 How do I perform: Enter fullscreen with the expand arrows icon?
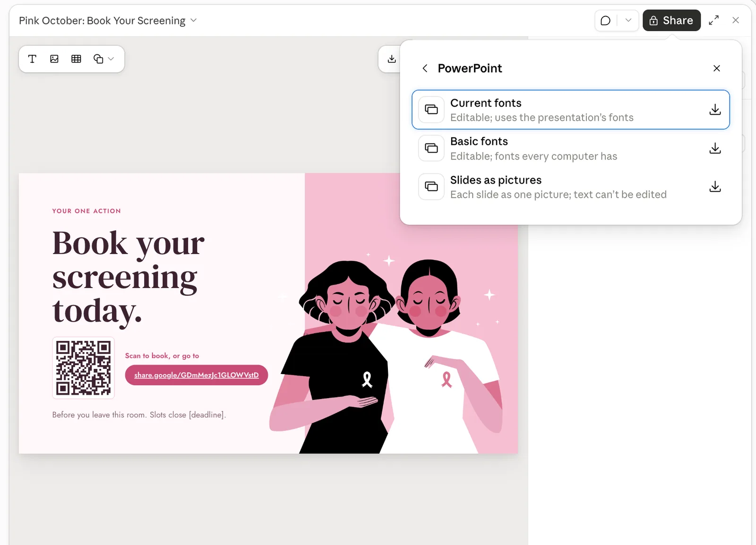tap(714, 20)
